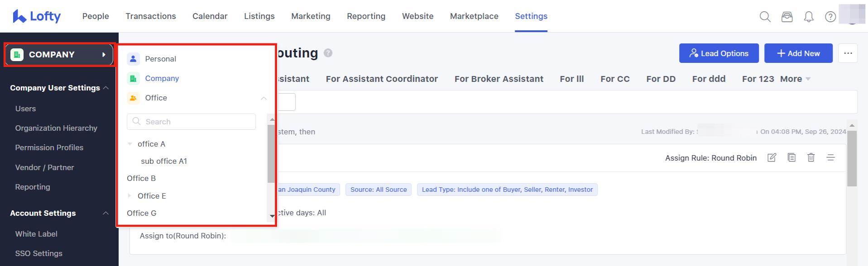Click the Lofty logo
The image size is (868, 266).
[37, 16]
